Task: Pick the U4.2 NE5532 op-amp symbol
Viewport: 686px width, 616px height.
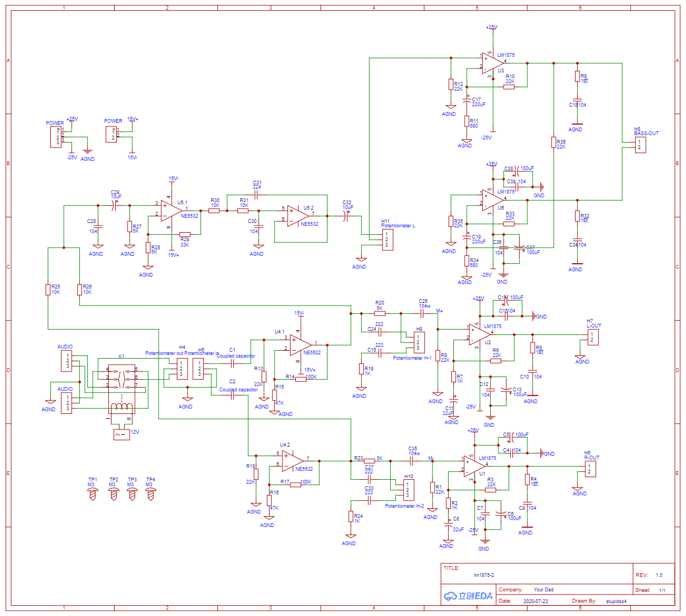Action: click(293, 461)
